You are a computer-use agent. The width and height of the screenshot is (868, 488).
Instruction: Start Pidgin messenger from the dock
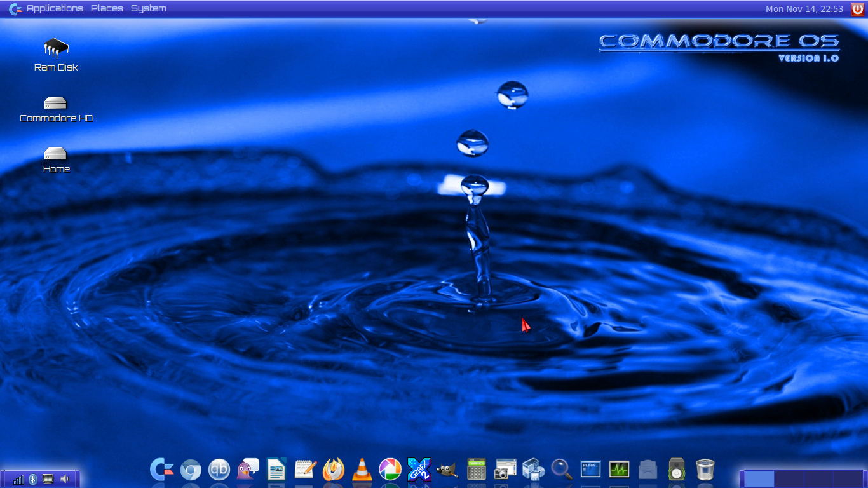(x=248, y=470)
